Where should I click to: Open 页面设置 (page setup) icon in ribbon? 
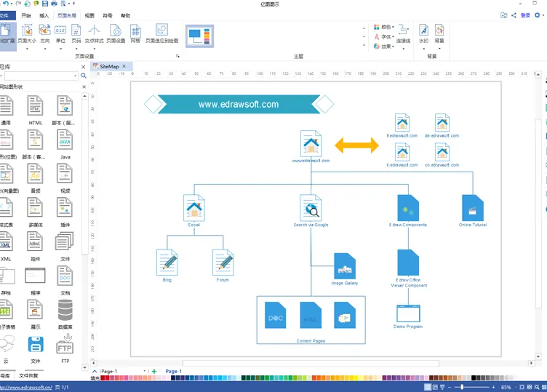[x=116, y=34]
